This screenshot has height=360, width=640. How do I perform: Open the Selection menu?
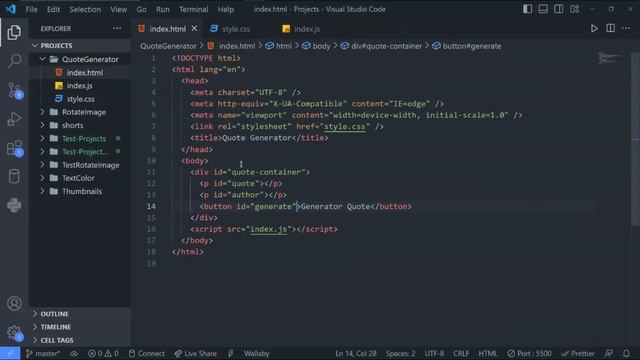pos(85,9)
